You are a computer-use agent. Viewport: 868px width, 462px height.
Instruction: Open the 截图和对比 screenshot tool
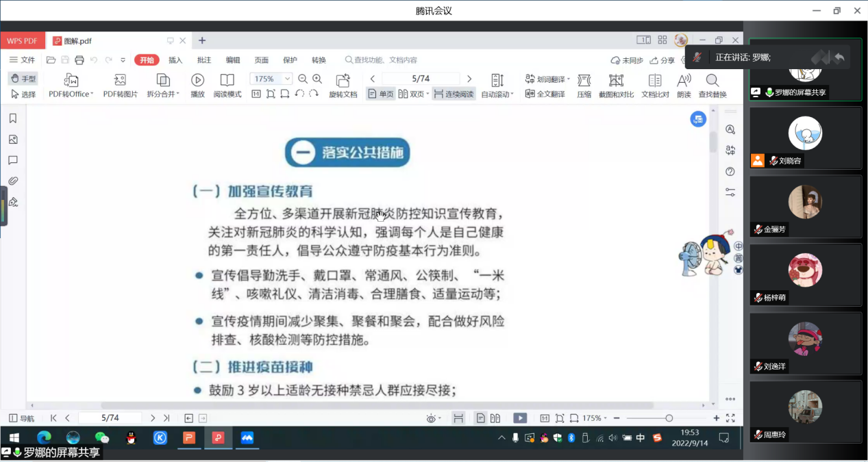[616, 80]
